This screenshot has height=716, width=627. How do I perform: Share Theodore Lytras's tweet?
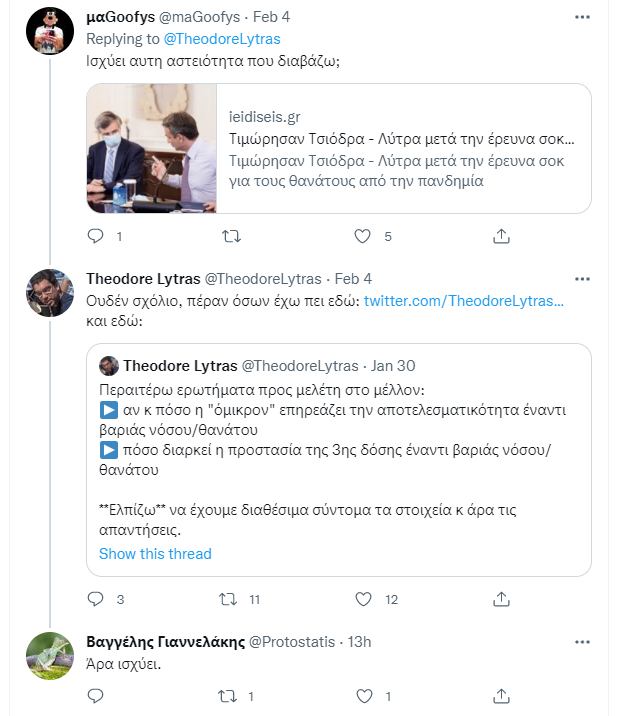tap(501, 599)
